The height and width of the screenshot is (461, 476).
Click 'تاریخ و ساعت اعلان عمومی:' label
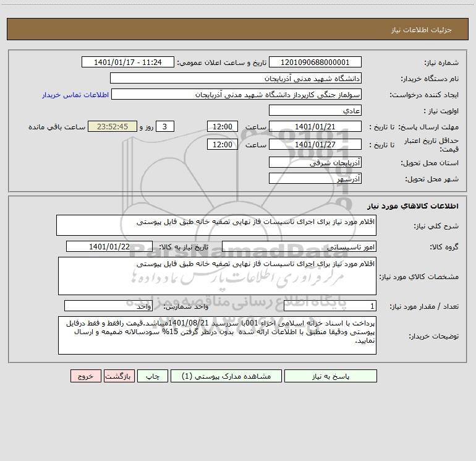click(x=221, y=62)
